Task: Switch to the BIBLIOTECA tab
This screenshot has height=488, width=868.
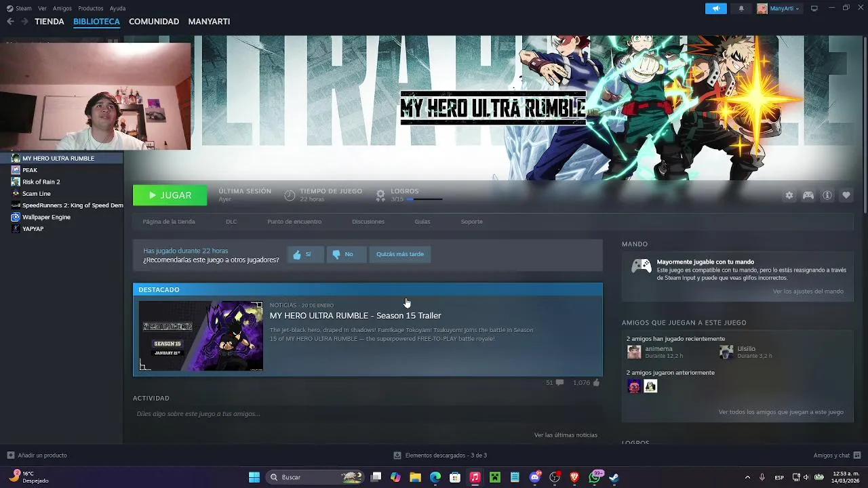Action: [96, 22]
